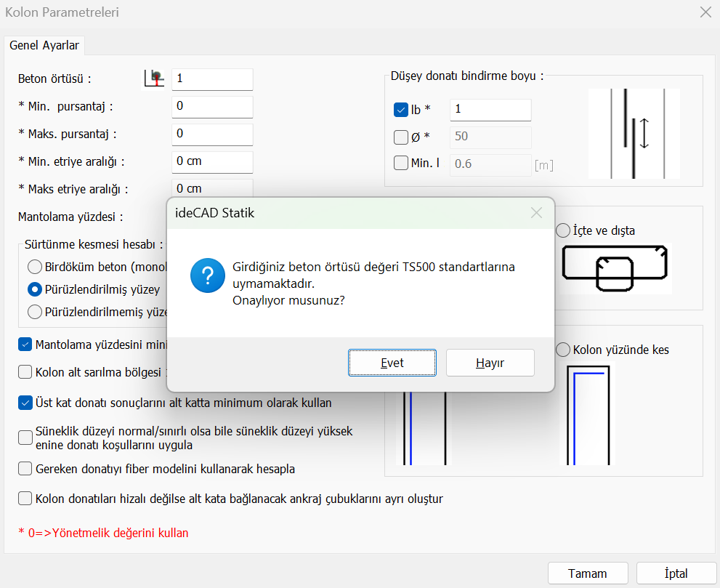The width and height of the screenshot is (720, 588).
Task: Click the İçte ve dışta stirrup diagram
Action: [x=616, y=268]
